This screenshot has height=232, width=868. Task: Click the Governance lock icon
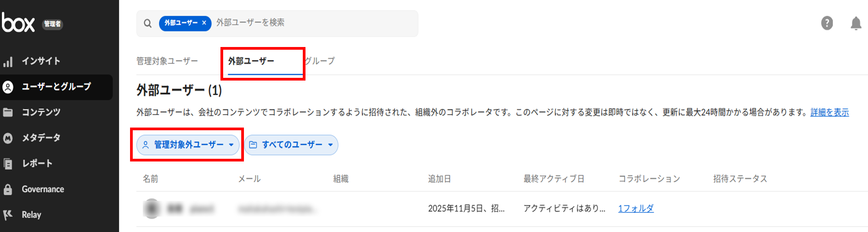8,190
